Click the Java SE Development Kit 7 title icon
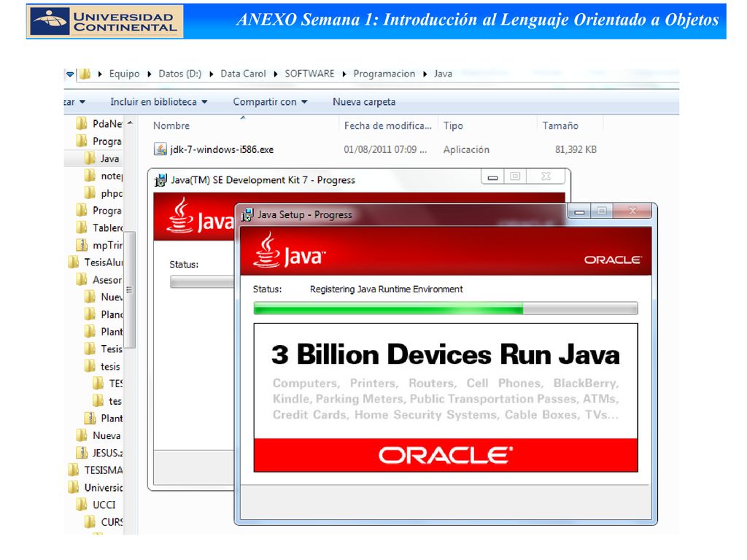This screenshot has height=560, width=747. click(160, 180)
